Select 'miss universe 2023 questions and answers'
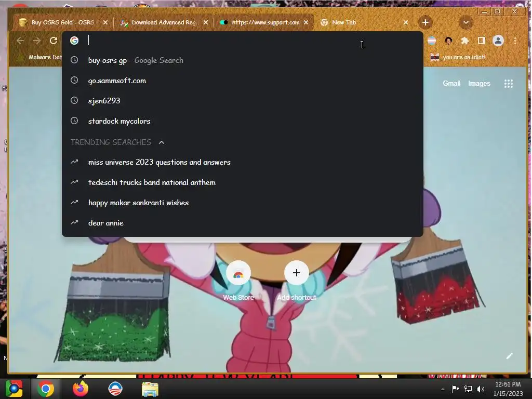This screenshot has height=399, width=532. click(x=242, y=162)
